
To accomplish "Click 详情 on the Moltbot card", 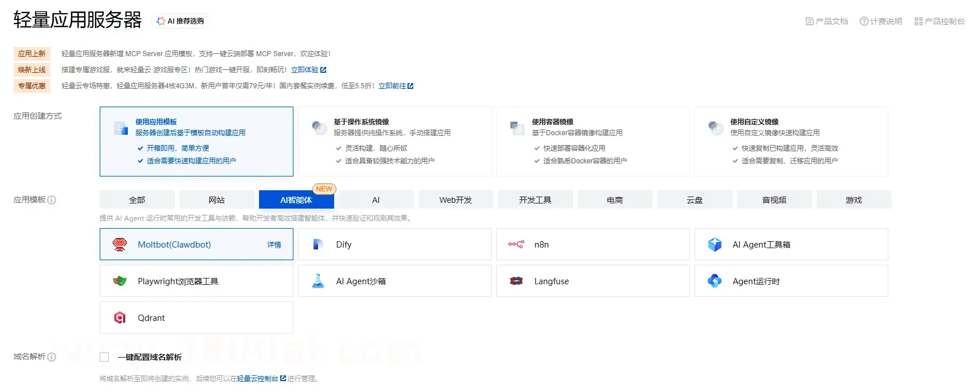I will [274, 245].
